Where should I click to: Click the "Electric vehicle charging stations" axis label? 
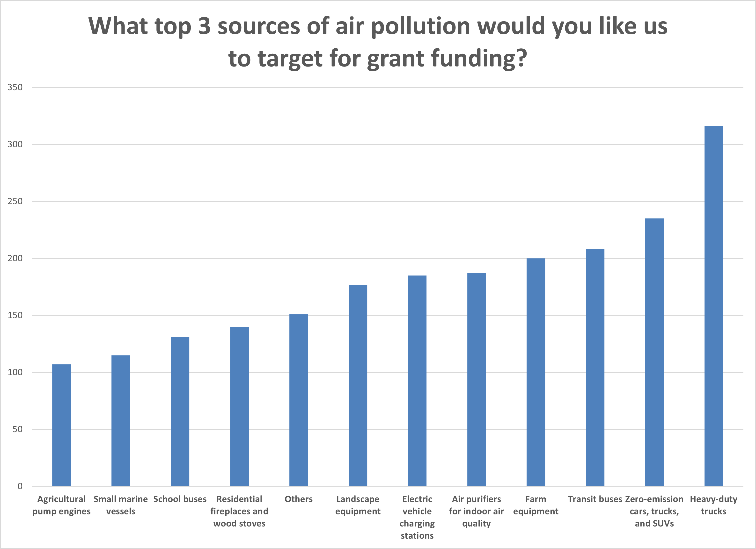point(417,517)
